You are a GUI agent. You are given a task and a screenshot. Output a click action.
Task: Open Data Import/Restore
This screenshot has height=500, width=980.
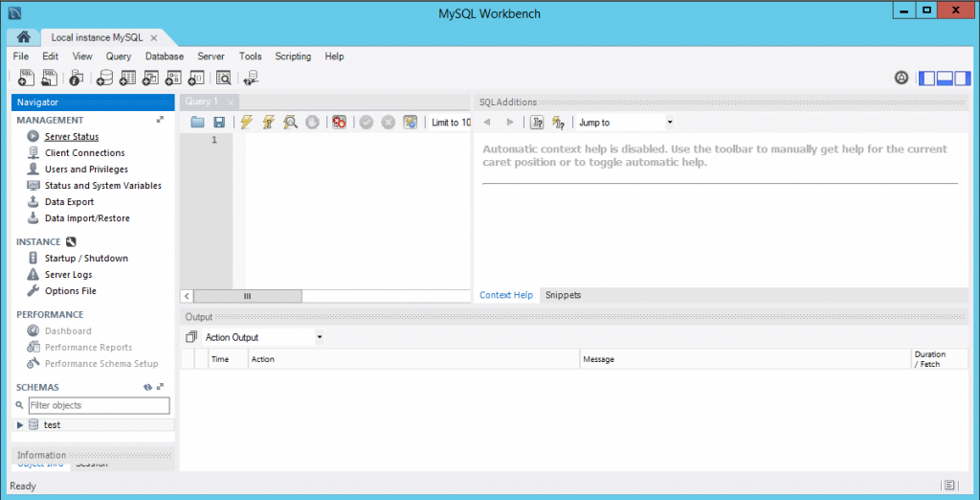pos(87,217)
